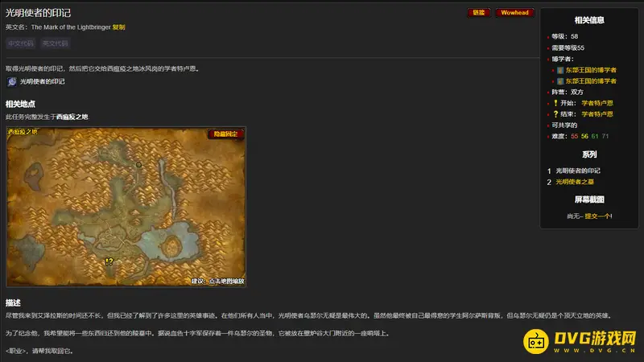The image size is (644, 362).
Task: Click the green difficulty value 61
Action: (x=595, y=136)
